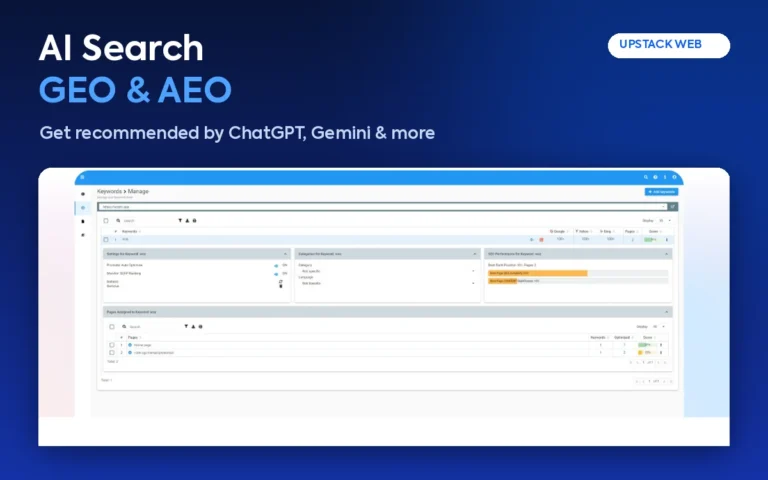Collapse the Categories for Keyword panel
This screenshot has height=480, width=768.
[x=475, y=254]
